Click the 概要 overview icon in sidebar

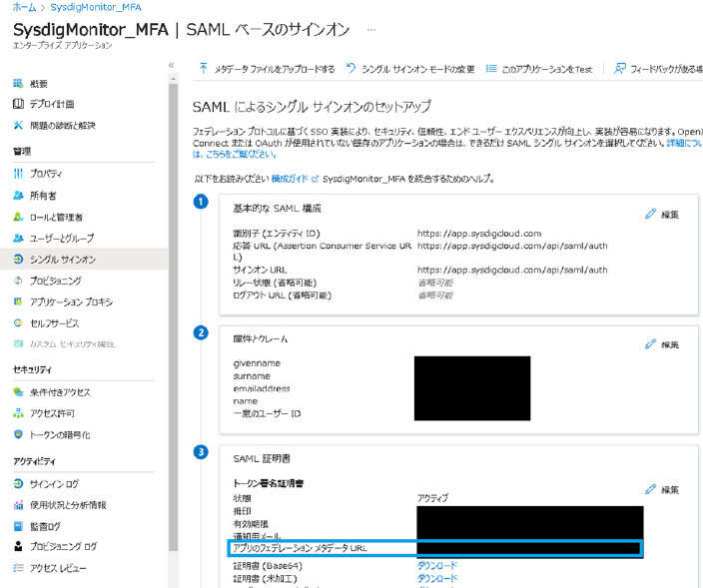coord(18,84)
